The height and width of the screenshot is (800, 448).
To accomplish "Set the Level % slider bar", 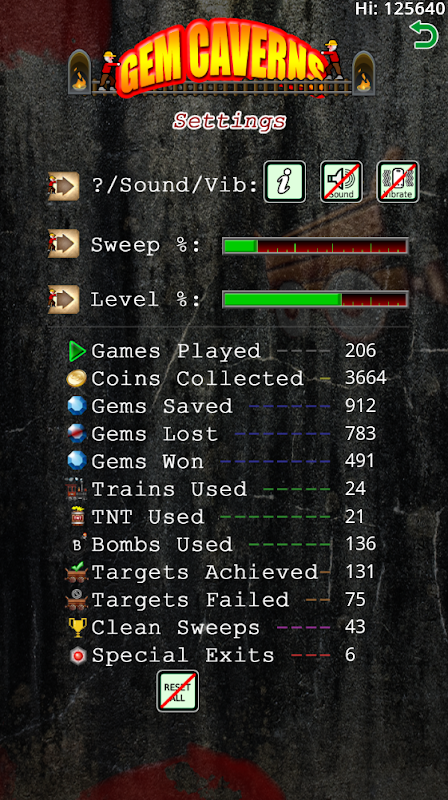I will coord(315,299).
